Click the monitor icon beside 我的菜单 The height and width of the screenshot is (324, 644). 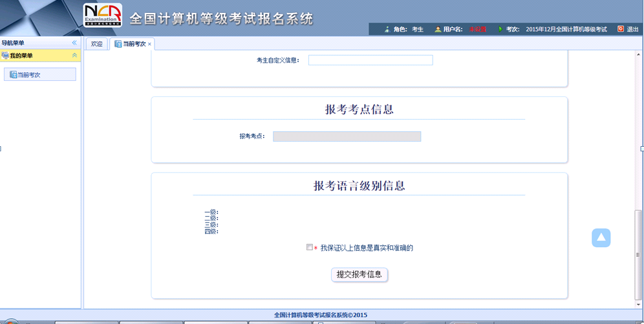click(5, 56)
